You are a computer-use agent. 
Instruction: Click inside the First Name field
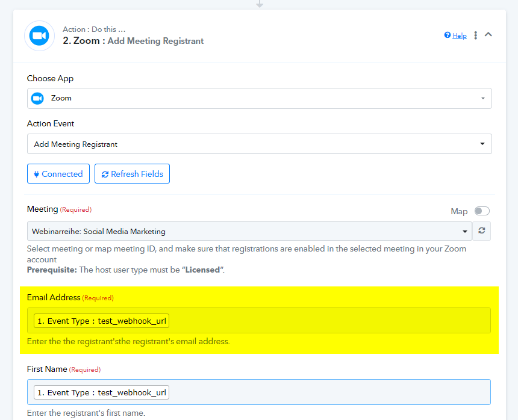pyautogui.click(x=258, y=392)
